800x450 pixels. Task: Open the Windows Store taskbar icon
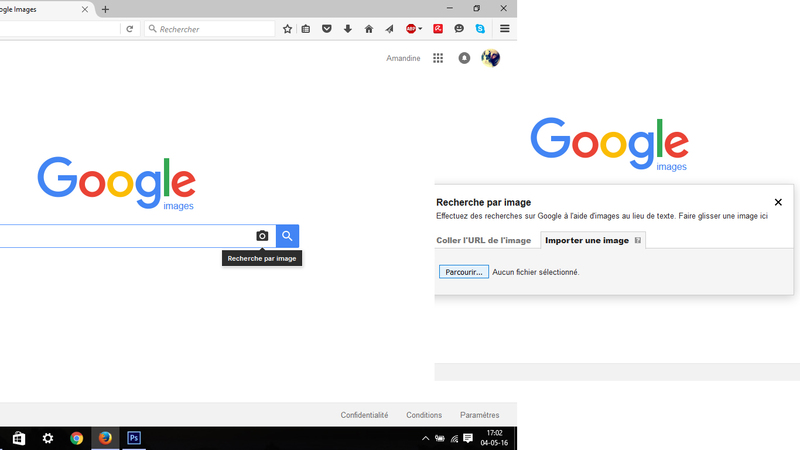[19, 438]
